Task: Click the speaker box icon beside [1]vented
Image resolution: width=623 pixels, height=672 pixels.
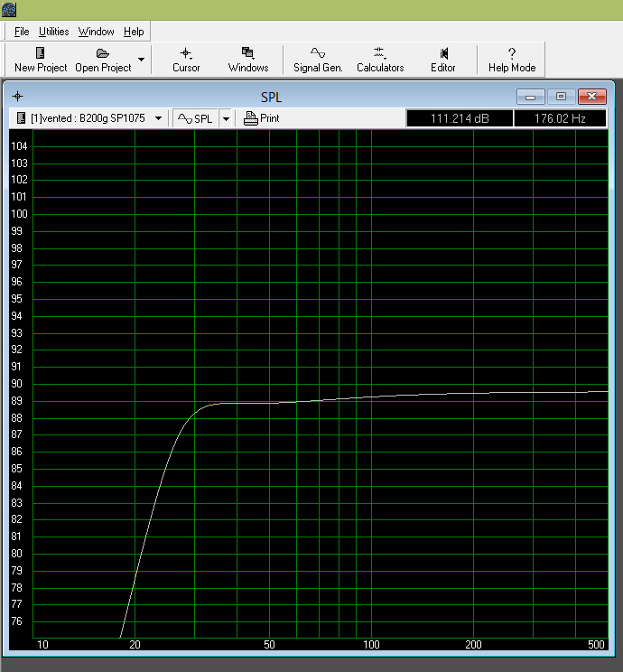Action: coord(21,117)
